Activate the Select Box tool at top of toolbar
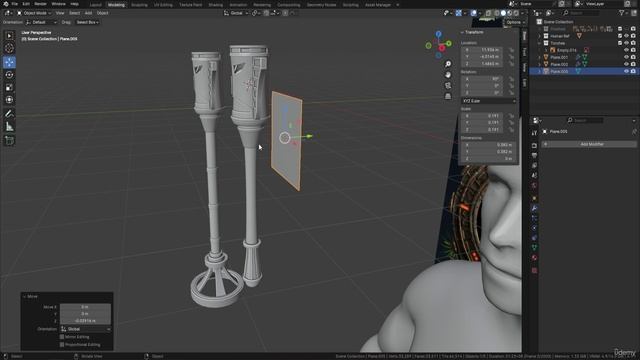The image size is (640, 360). click(x=9, y=36)
